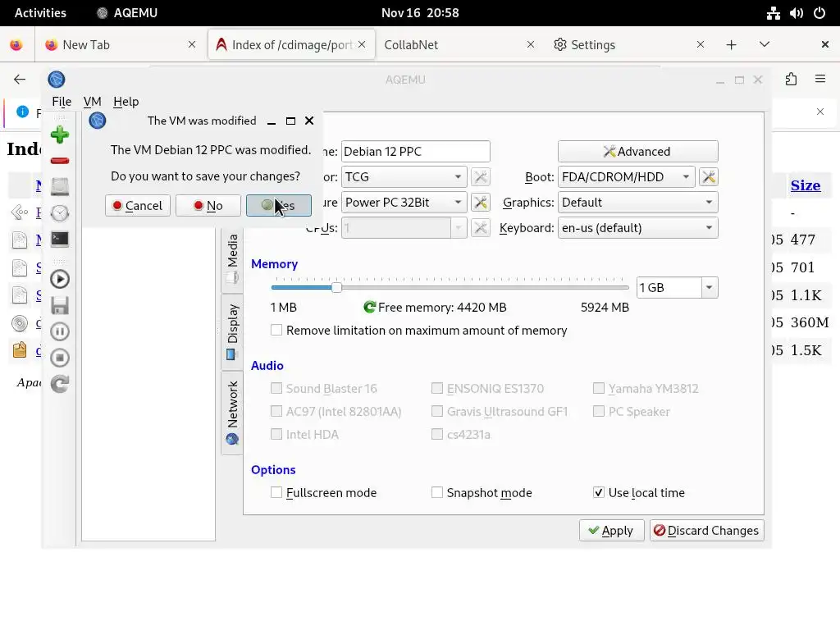Image resolution: width=840 pixels, height=630 pixels.
Task: Click No in the save dialog
Action: [x=208, y=206]
